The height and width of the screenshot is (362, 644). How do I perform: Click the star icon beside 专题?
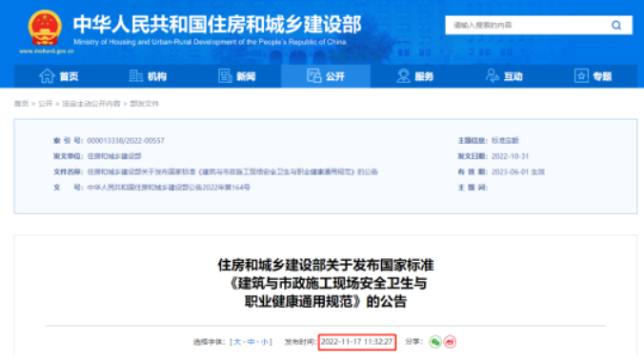(x=581, y=76)
